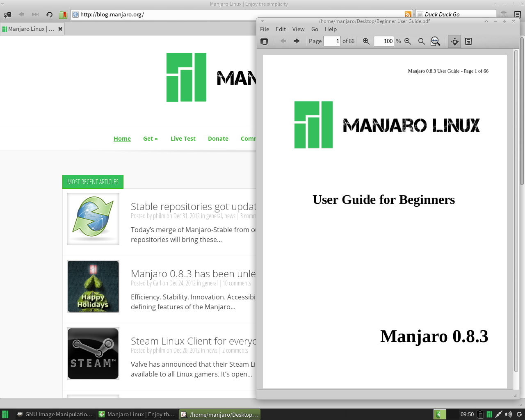Go back in the browser
This screenshot has width=525, height=420.
click(x=21, y=14)
